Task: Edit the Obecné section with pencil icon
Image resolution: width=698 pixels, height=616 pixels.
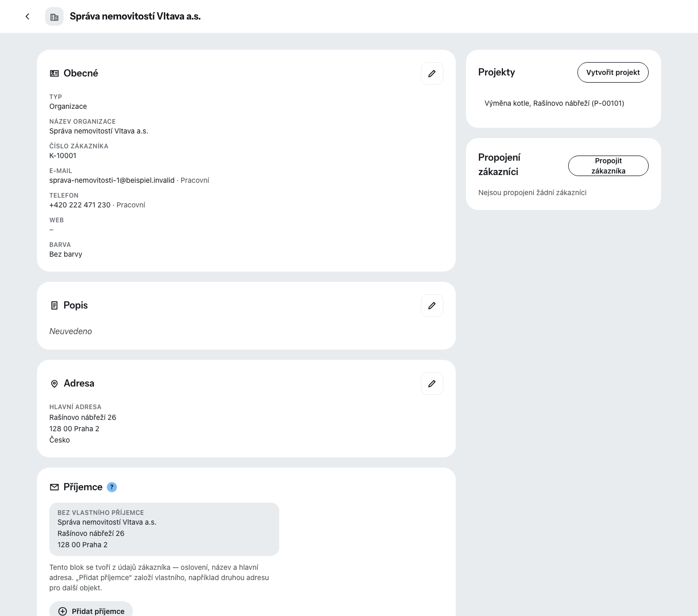Action: pos(432,73)
